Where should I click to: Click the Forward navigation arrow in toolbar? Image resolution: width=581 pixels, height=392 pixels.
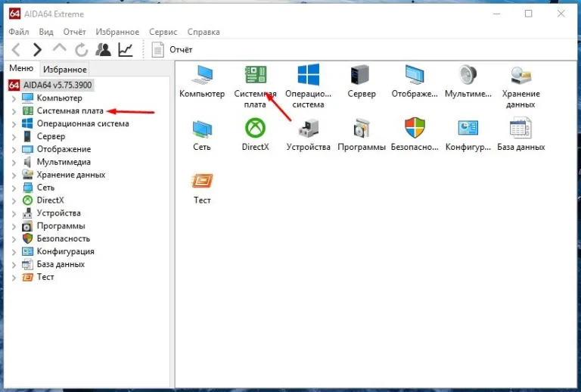click(x=37, y=50)
